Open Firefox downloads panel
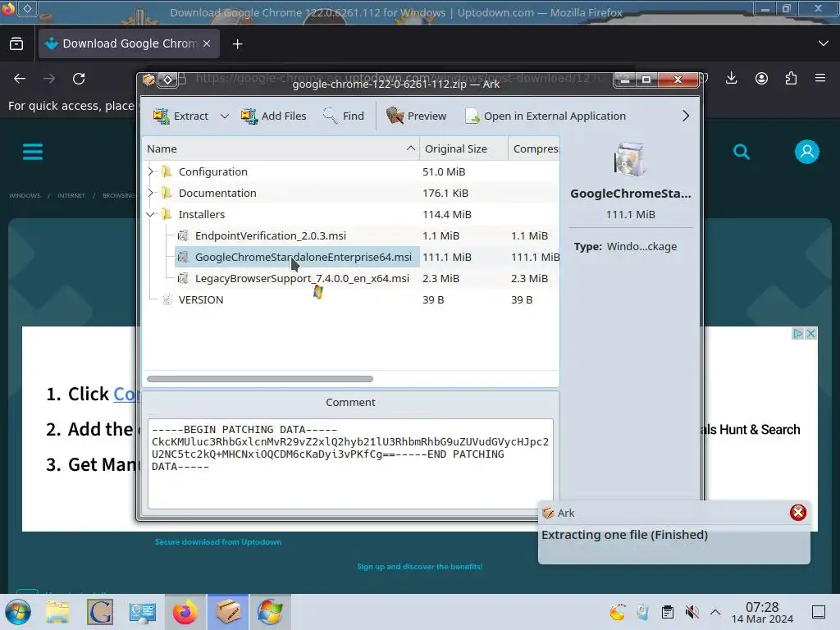This screenshot has height=630, width=840. point(731,78)
